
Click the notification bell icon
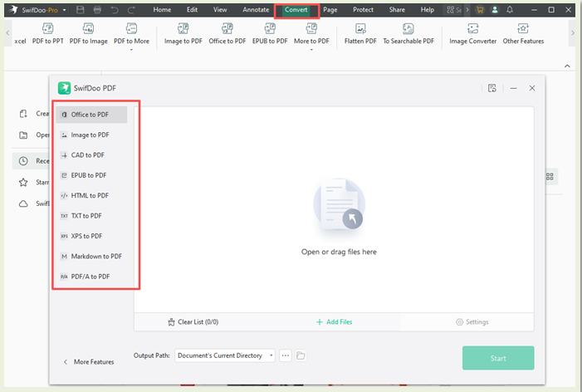pyautogui.click(x=510, y=10)
